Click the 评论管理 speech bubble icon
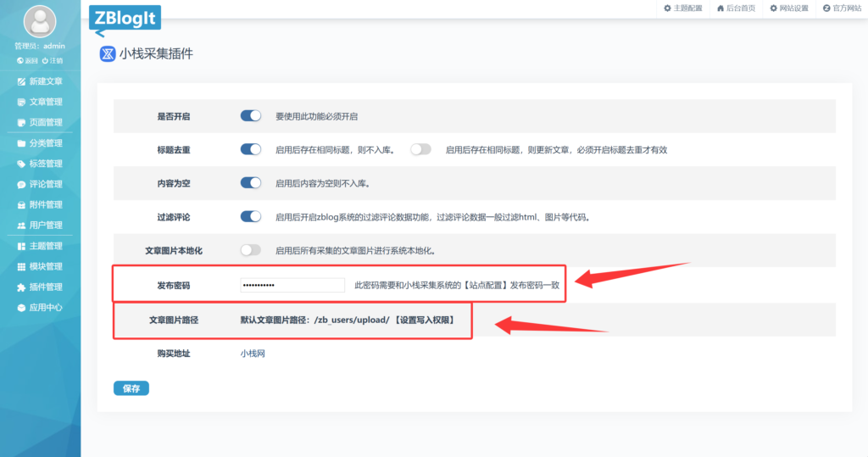The height and width of the screenshot is (457, 868). coord(21,185)
